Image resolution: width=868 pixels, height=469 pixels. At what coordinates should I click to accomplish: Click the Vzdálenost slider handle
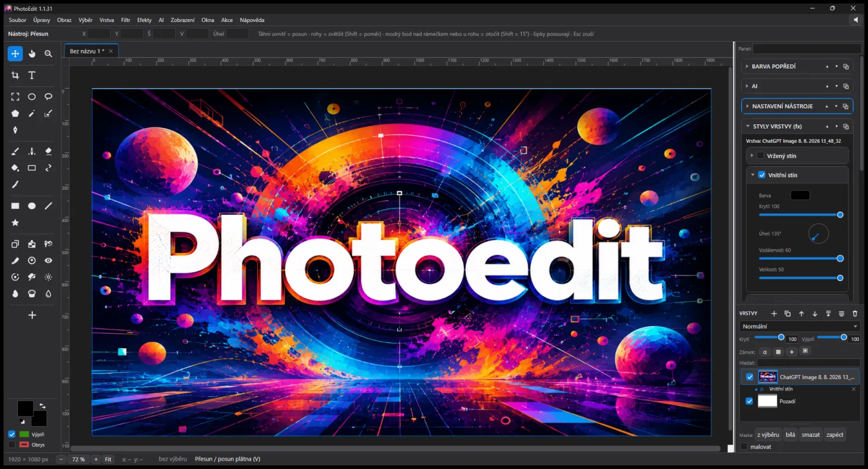pos(840,258)
